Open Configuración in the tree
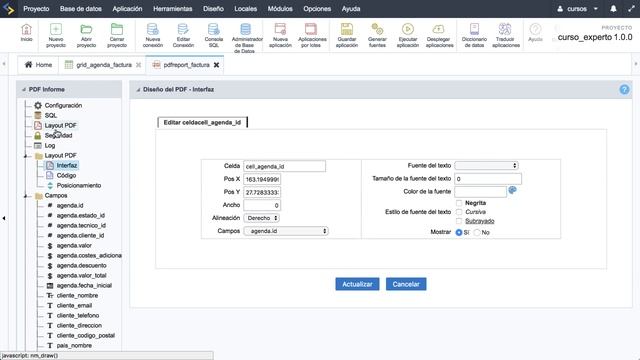 (x=63, y=105)
